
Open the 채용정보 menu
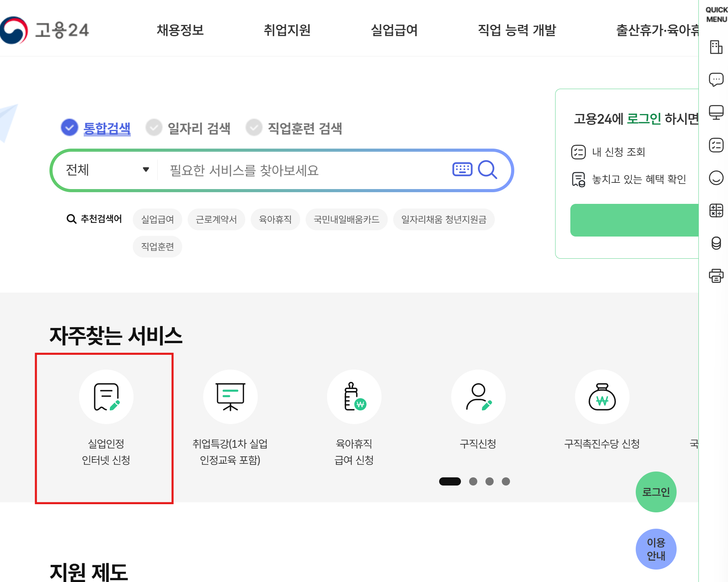click(x=180, y=30)
